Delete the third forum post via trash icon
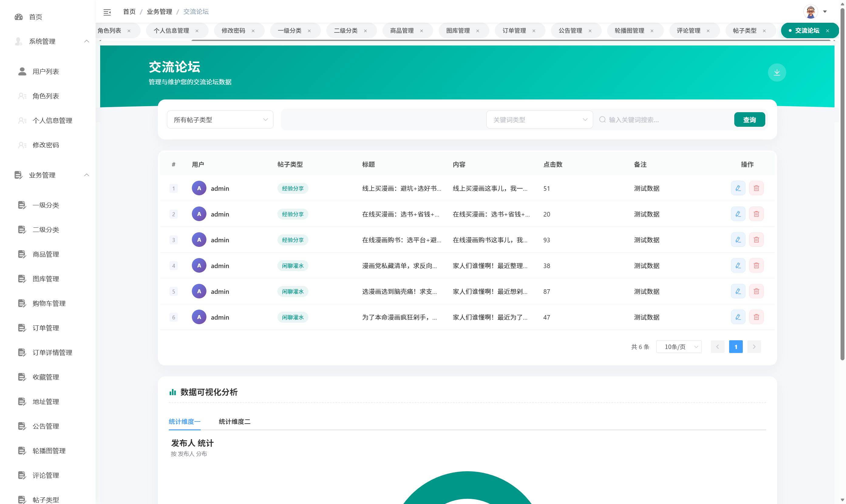The image size is (846, 504). 756,240
